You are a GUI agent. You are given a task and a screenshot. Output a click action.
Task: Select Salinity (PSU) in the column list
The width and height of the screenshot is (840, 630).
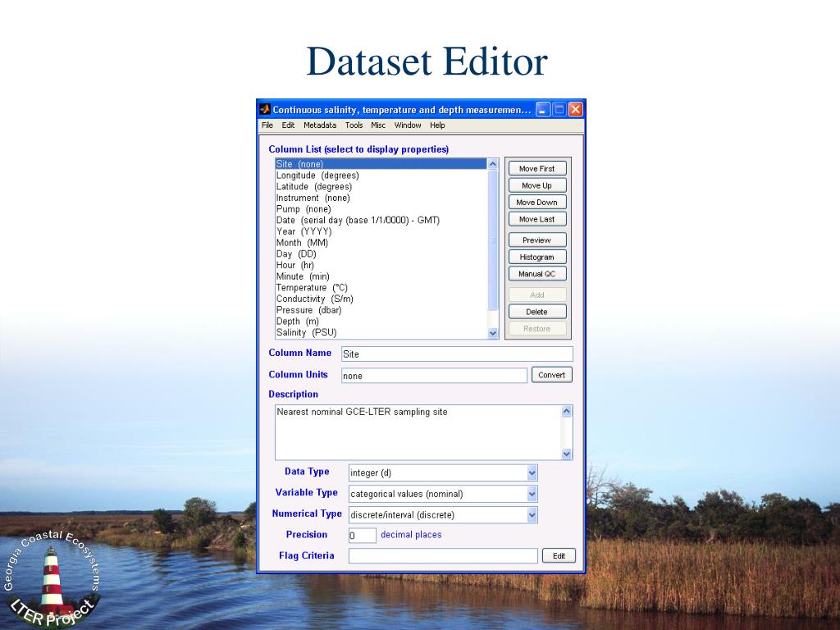[x=381, y=333]
